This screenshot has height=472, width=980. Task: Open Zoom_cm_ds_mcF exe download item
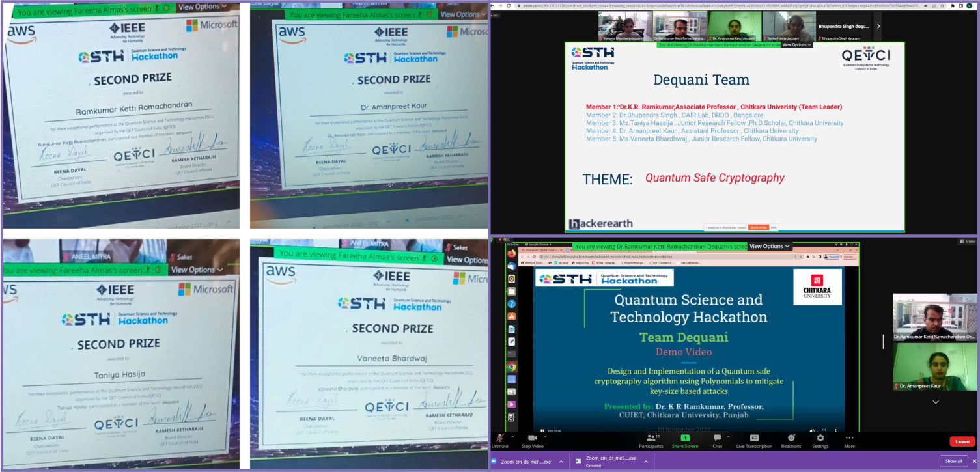point(525,462)
